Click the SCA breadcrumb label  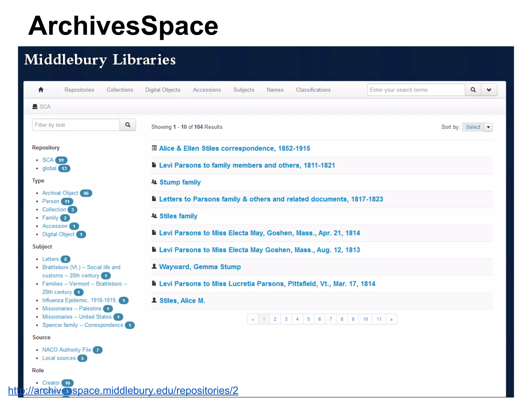(x=45, y=107)
